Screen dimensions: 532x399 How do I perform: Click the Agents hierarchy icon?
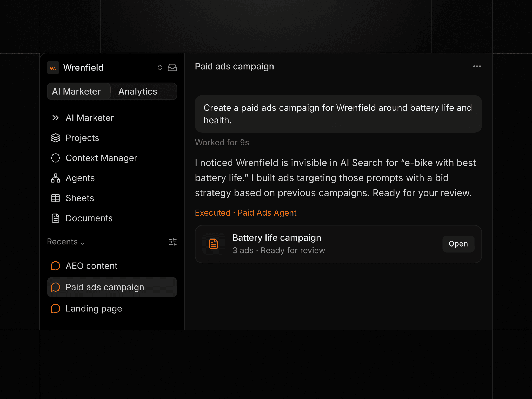pos(56,178)
